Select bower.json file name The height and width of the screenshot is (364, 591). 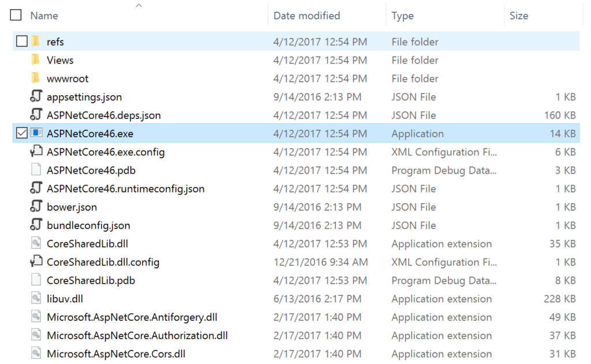pos(72,207)
